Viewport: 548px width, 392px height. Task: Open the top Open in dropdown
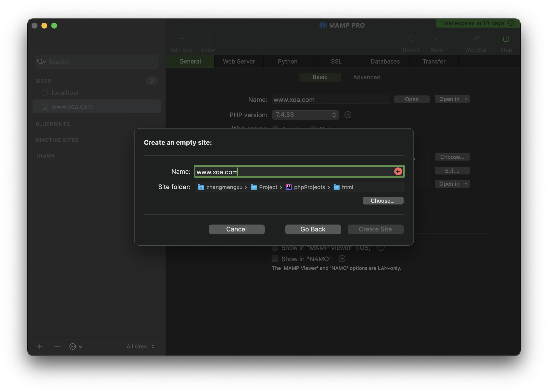pyautogui.click(x=452, y=99)
